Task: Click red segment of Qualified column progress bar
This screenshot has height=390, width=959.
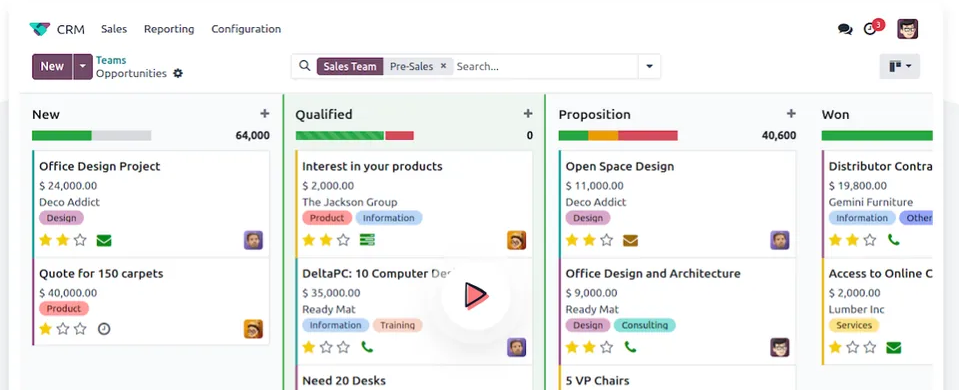Action: (x=399, y=136)
